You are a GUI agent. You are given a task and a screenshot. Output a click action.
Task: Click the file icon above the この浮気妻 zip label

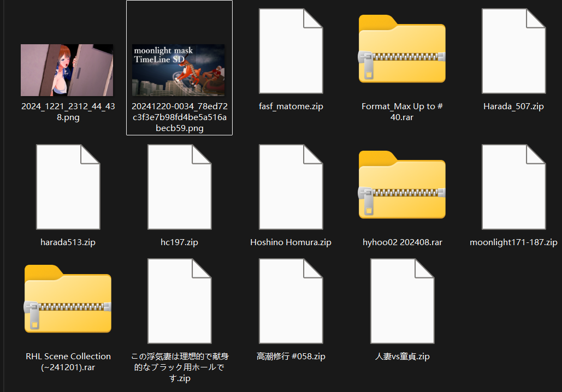tap(179, 301)
